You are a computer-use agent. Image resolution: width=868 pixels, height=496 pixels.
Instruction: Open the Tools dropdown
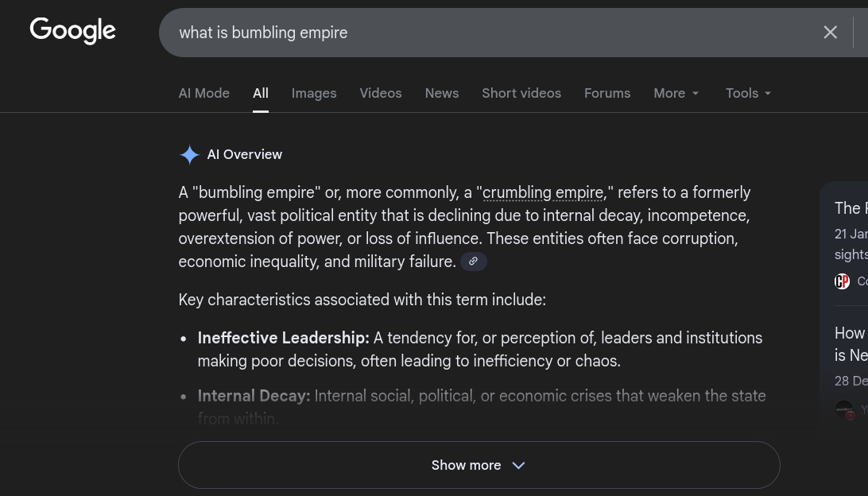point(749,93)
